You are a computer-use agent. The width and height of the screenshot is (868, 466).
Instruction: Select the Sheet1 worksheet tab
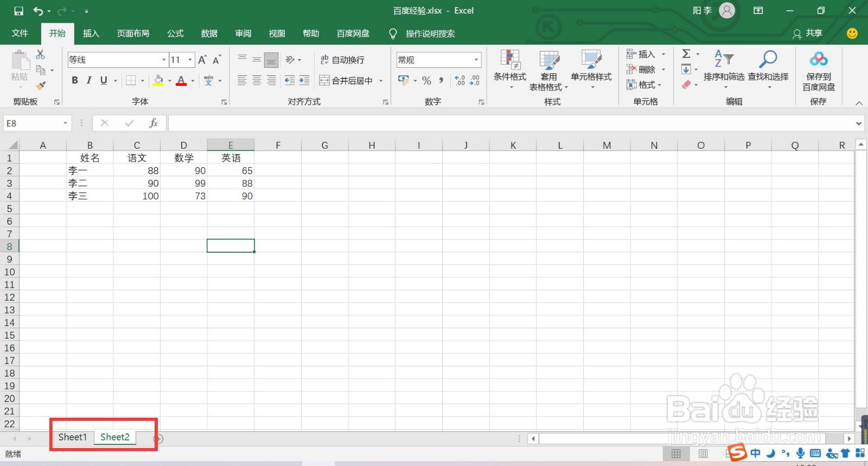[72, 437]
